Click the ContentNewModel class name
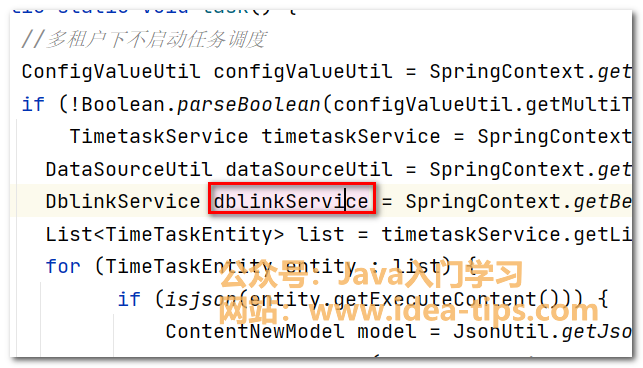Screen dimensions: 643x368 pos(255,331)
